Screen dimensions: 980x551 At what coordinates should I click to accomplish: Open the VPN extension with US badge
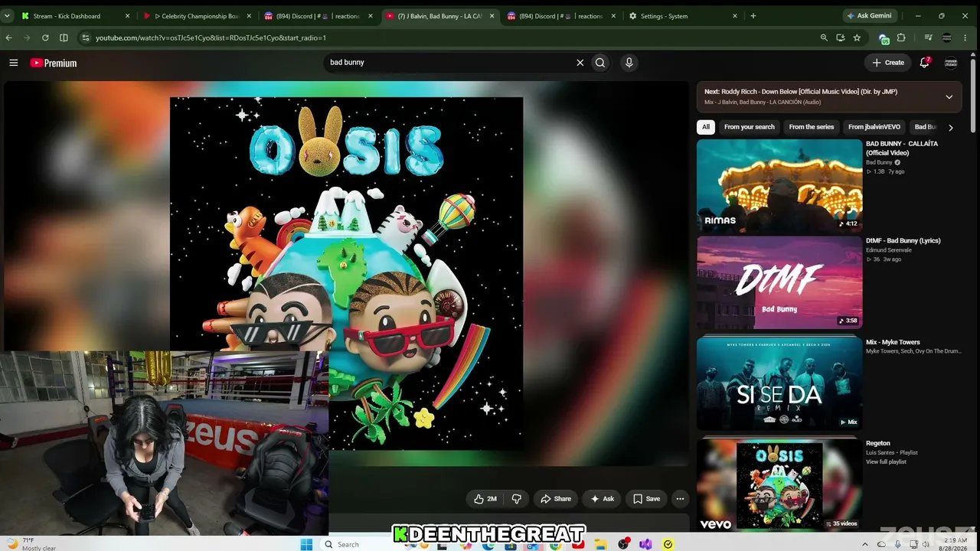click(884, 38)
